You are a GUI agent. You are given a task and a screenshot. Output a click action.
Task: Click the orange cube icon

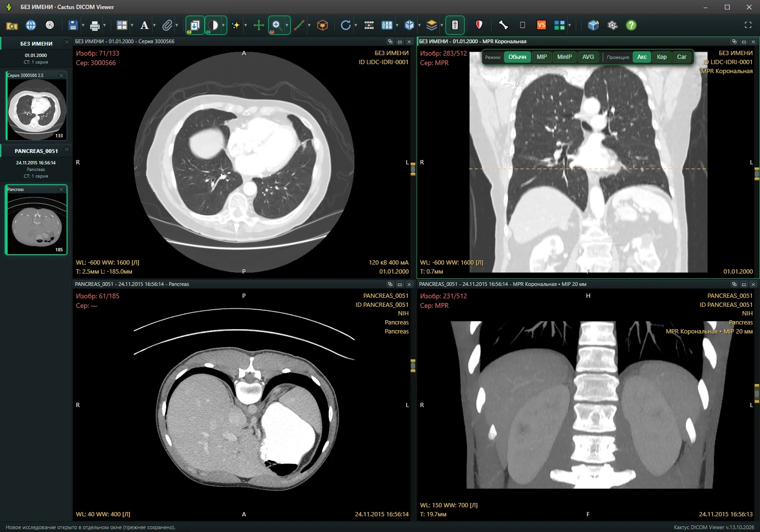(x=323, y=25)
